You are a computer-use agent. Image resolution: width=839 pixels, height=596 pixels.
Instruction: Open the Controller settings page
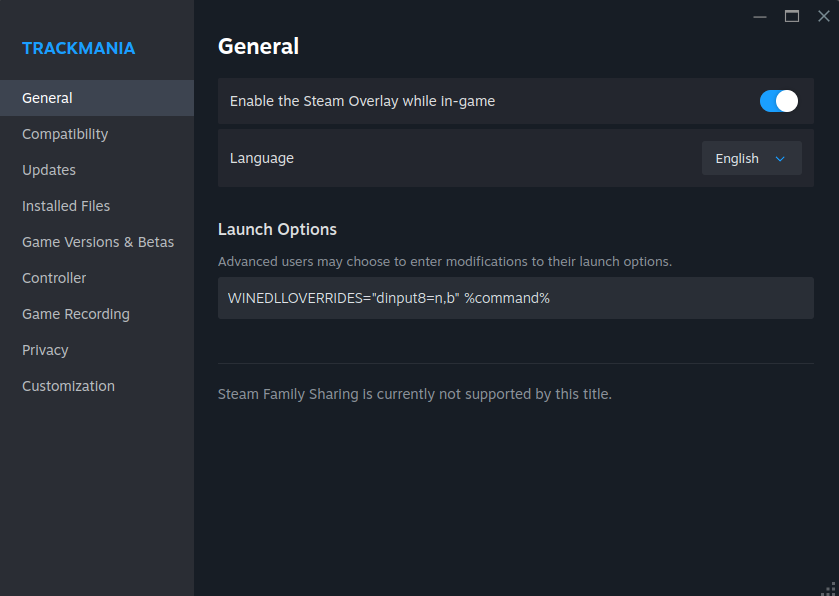pos(97,278)
